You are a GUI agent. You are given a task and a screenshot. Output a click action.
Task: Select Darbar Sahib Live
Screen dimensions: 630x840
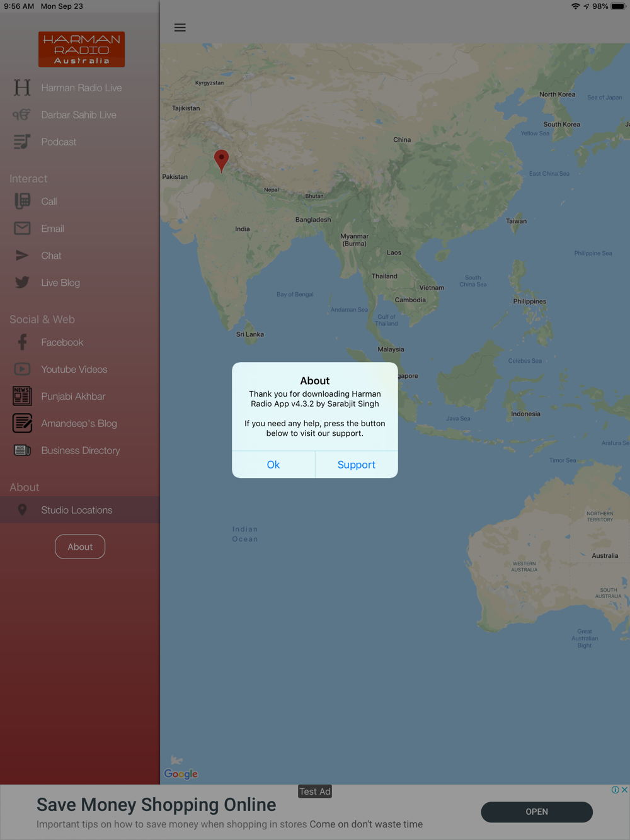[x=80, y=115]
